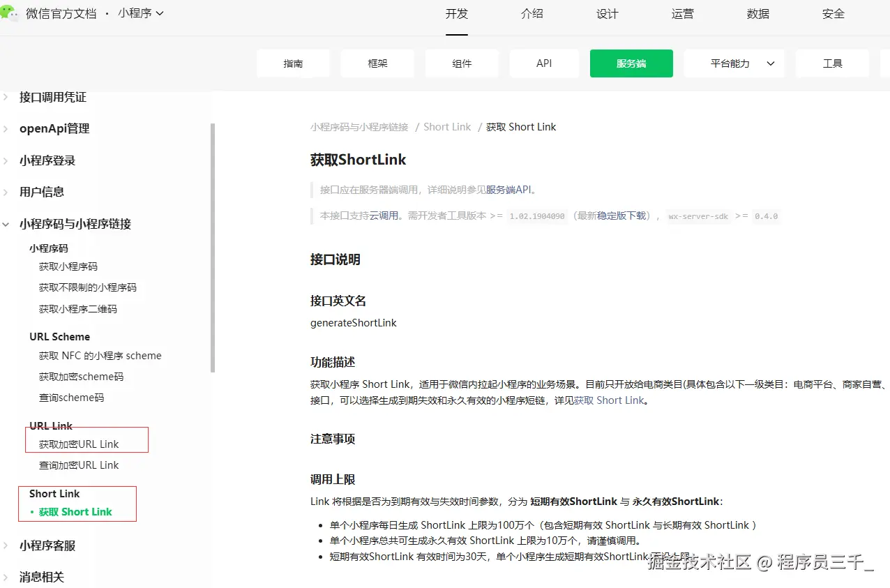
Task: Switch to the 设计 top tab
Action: click(x=608, y=14)
